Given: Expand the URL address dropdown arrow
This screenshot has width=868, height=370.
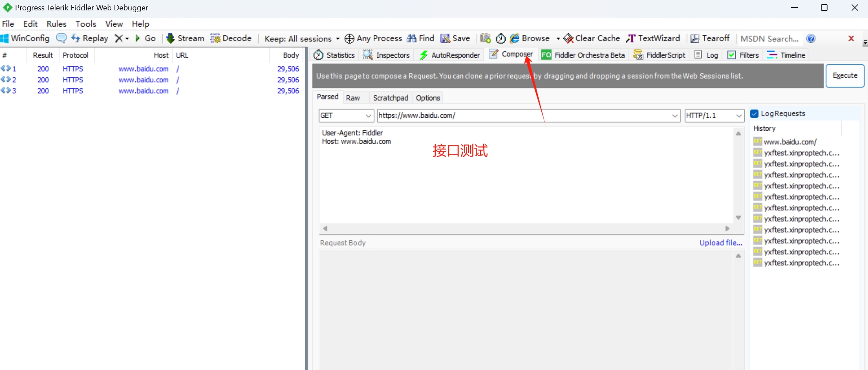Looking at the screenshot, I should 675,116.
